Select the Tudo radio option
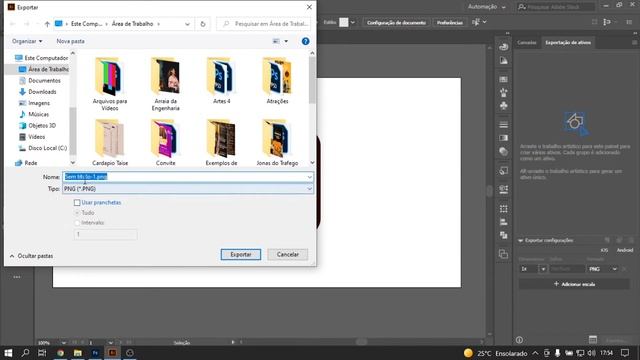Image resolution: width=640 pixels, height=360 pixels. (x=77, y=213)
